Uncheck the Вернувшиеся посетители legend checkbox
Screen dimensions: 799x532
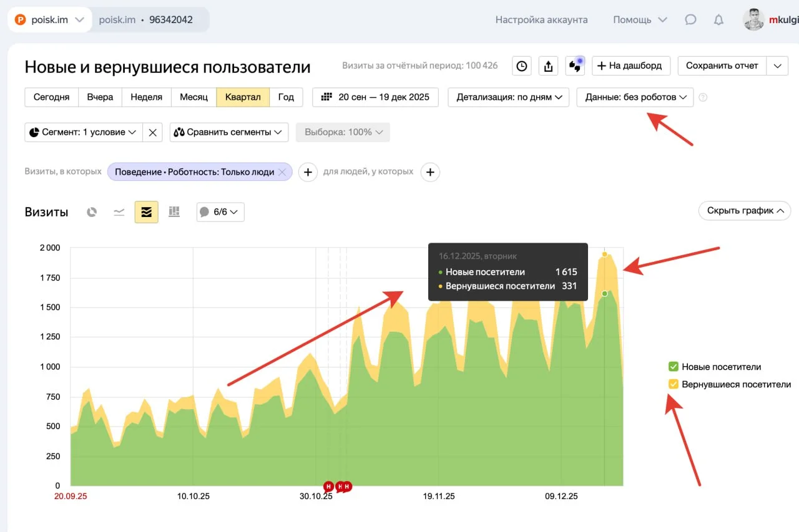(674, 384)
